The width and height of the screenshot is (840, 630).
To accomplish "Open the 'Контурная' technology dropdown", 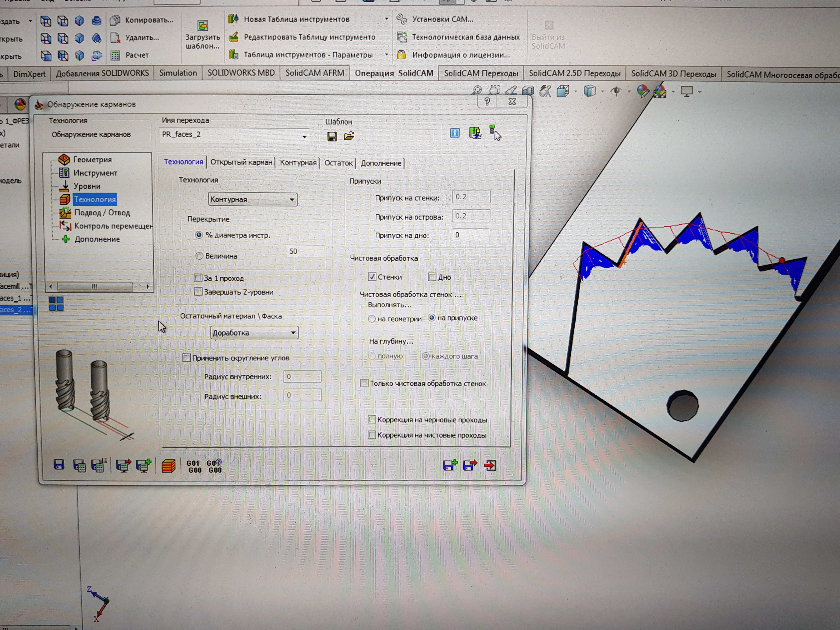I will click(292, 199).
